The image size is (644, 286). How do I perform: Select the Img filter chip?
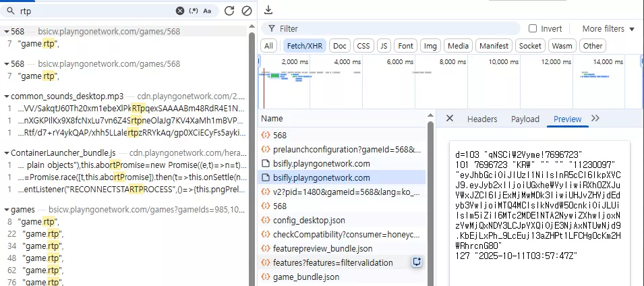pos(430,46)
